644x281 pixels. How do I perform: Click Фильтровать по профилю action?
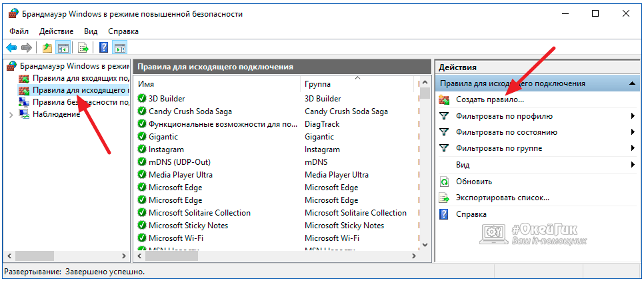(x=504, y=116)
